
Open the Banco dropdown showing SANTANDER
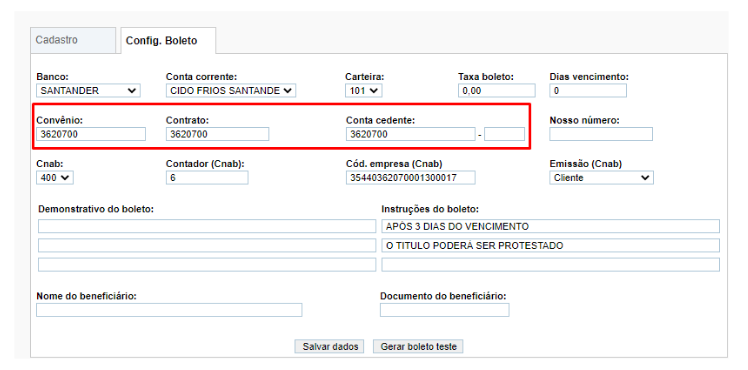[x=88, y=91]
